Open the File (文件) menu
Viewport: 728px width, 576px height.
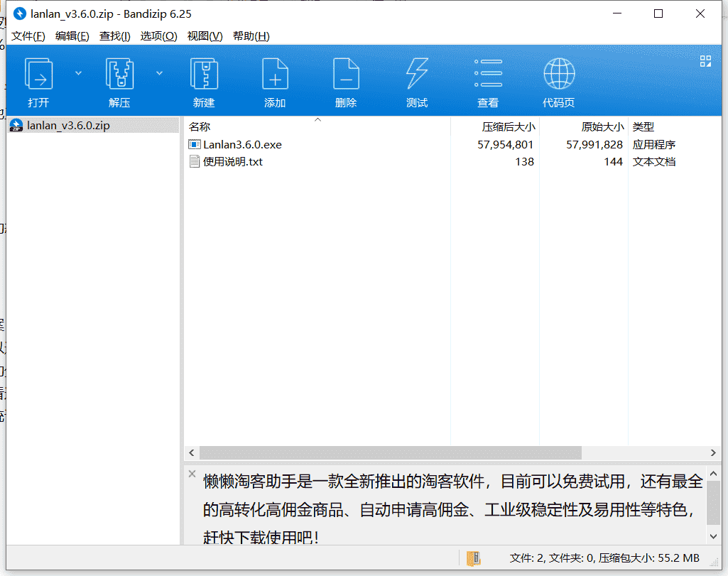(28, 36)
